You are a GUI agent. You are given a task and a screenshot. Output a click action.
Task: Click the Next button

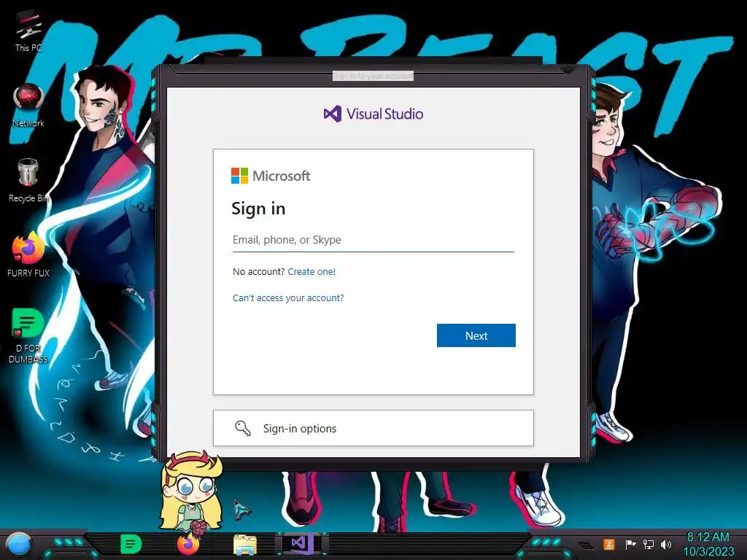(x=476, y=335)
